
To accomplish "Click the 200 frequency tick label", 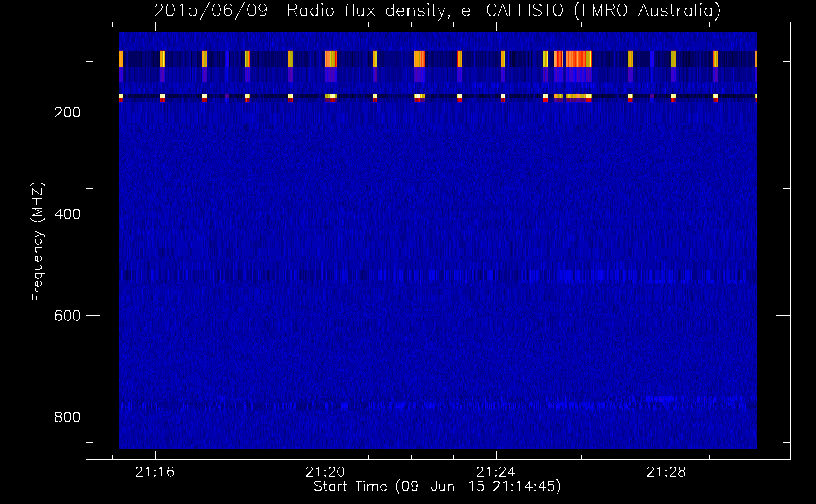I will (68, 112).
